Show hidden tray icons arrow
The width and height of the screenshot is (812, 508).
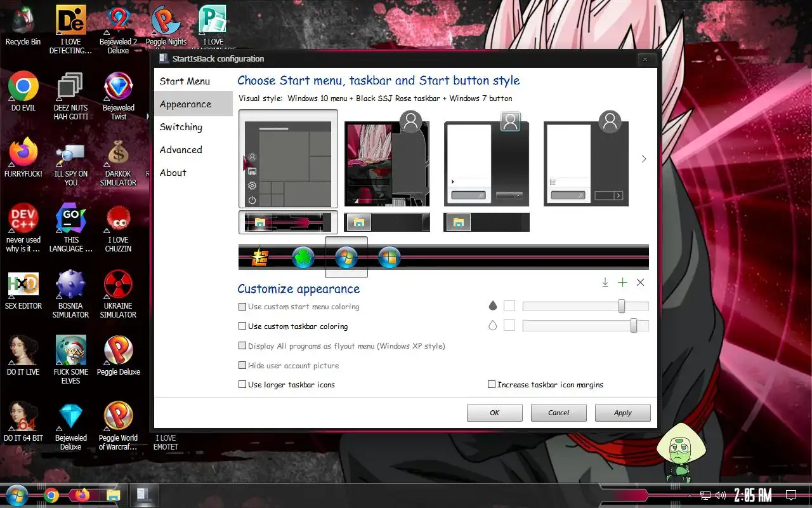[690, 495]
